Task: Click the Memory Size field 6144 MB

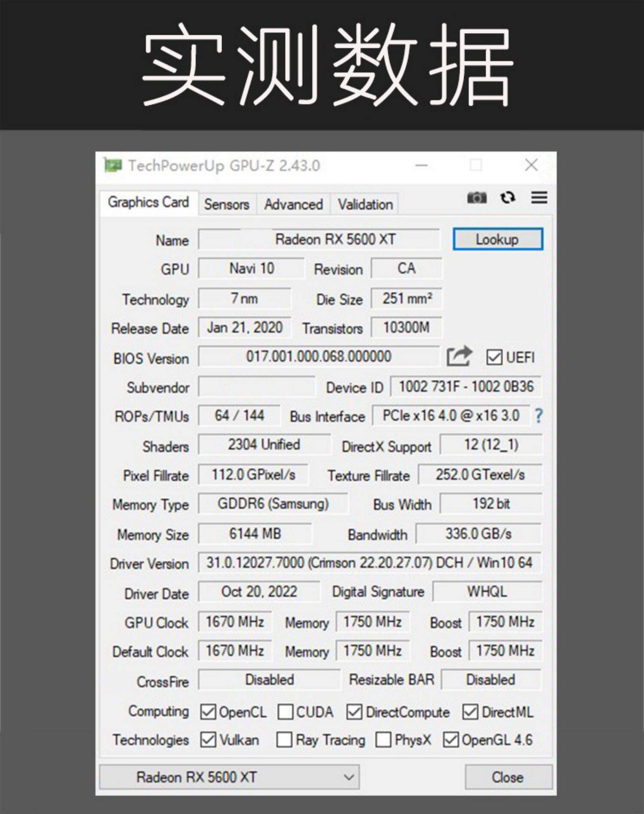Action: [255, 534]
